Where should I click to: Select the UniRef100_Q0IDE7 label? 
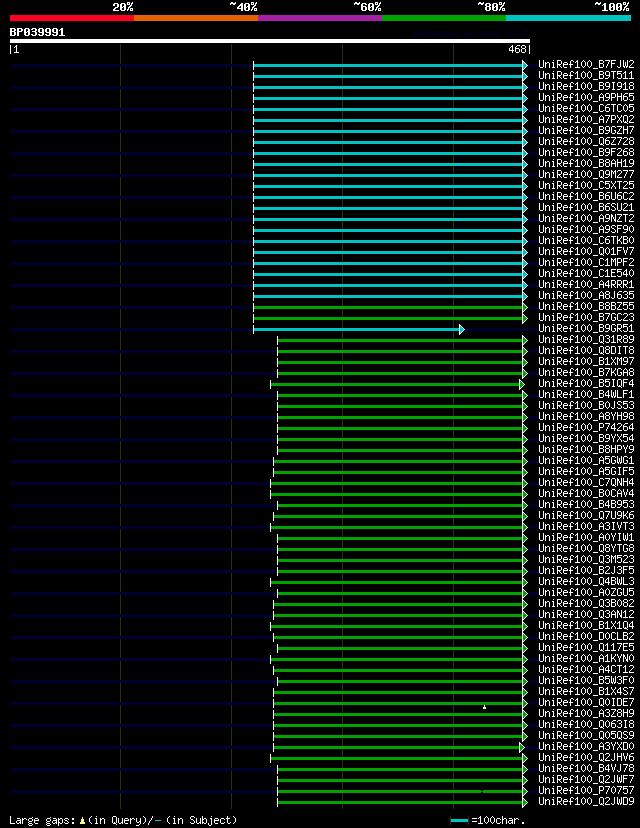(586, 702)
